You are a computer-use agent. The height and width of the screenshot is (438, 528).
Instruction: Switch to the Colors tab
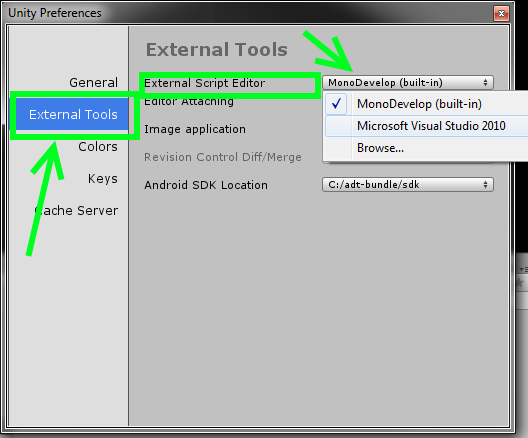point(98,146)
